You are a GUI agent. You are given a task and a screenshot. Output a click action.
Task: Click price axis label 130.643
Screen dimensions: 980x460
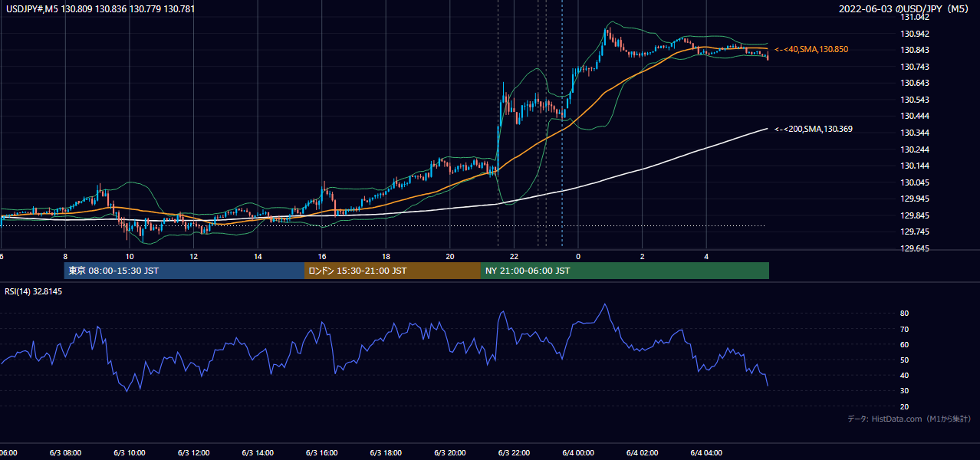pos(916,84)
